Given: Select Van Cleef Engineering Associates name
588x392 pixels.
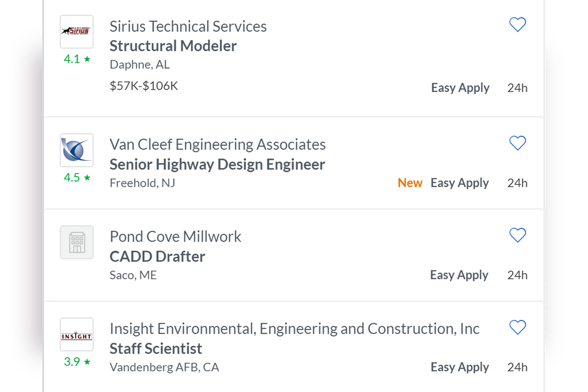Looking at the screenshot, I should (218, 145).
